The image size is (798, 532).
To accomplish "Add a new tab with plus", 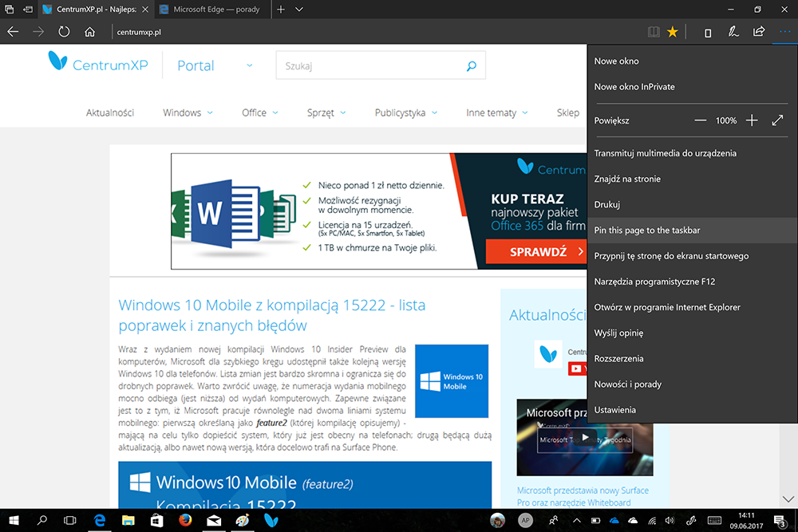I will coord(280,9).
